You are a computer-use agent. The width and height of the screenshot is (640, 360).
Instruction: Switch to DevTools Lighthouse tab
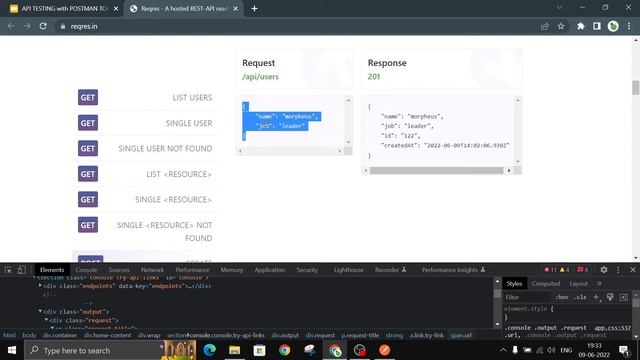[x=348, y=270]
